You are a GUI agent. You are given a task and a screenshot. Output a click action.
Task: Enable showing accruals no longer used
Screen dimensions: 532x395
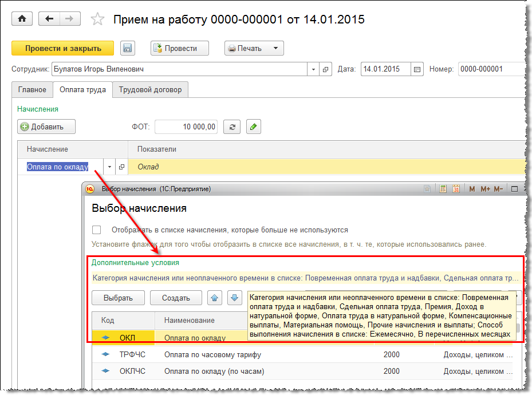coord(97,230)
